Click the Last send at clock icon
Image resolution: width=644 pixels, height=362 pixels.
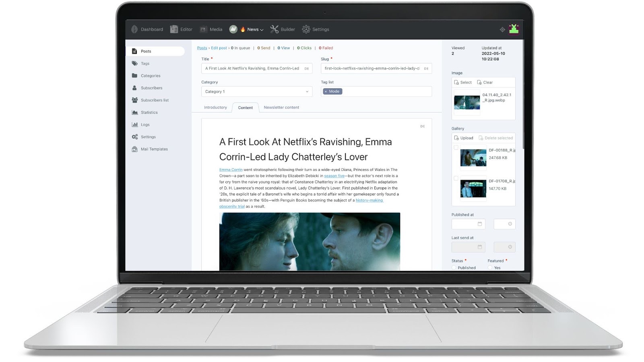click(x=510, y=247)
